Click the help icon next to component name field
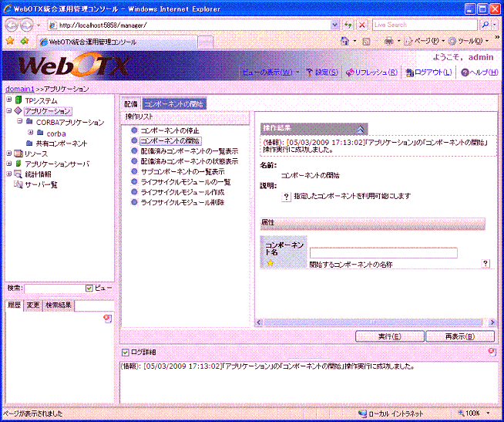Viewport: 504px width, 422px height. click(x=486, y=263)
